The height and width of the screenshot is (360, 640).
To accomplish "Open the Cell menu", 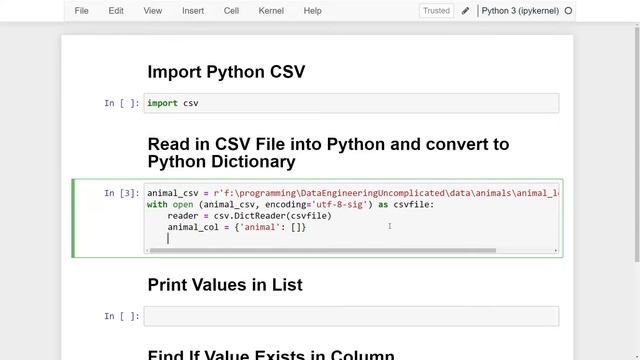I will click(x=231, y=11).
